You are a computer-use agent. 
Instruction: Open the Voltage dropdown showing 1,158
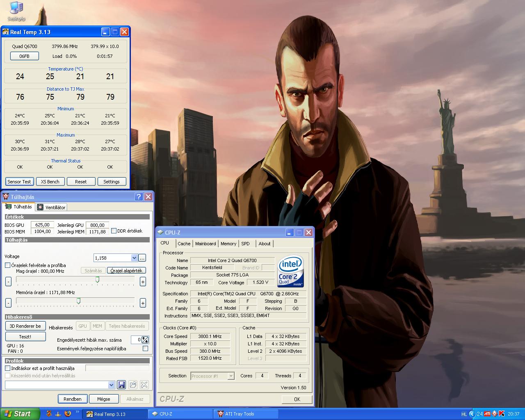click(134, 258)
